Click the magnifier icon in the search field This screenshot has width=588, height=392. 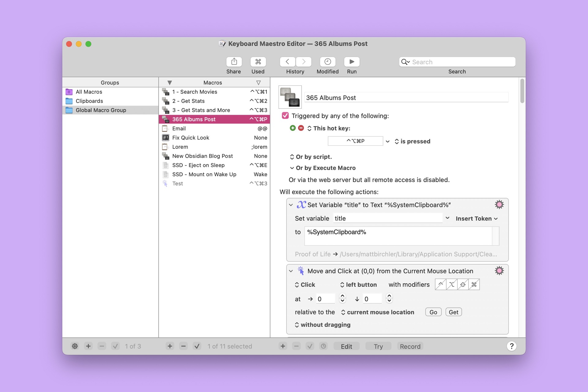(x=405, y=62)
